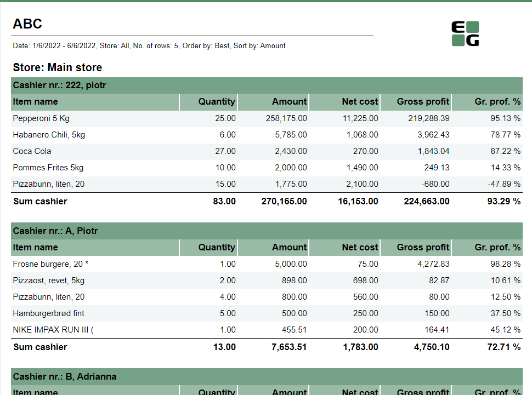Click the Hamburgerbrød fint item
The height and width of the screenshot is (395, 532).
[48, 313]
